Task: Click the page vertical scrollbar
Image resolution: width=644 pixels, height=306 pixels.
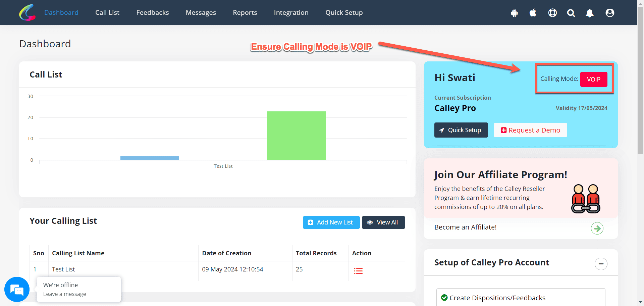Action: [x=640, y=84]
